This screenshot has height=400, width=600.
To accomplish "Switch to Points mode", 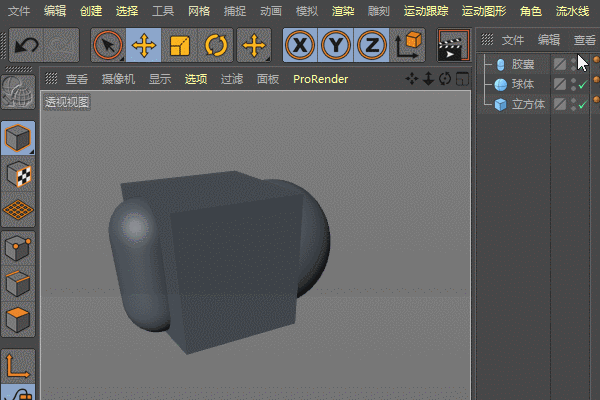I will 18,248.
